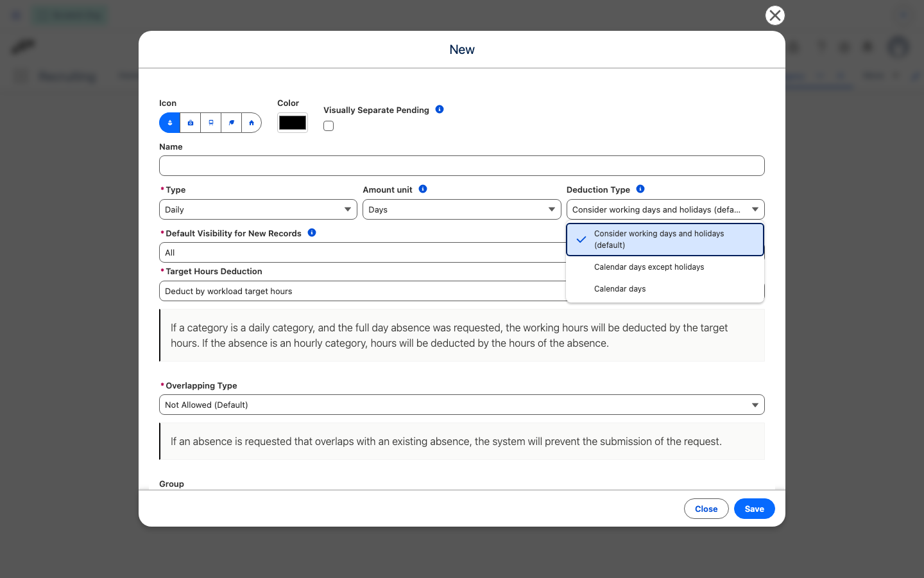
Task: Select the beach umbrella icon option
Action: point(169,123)
